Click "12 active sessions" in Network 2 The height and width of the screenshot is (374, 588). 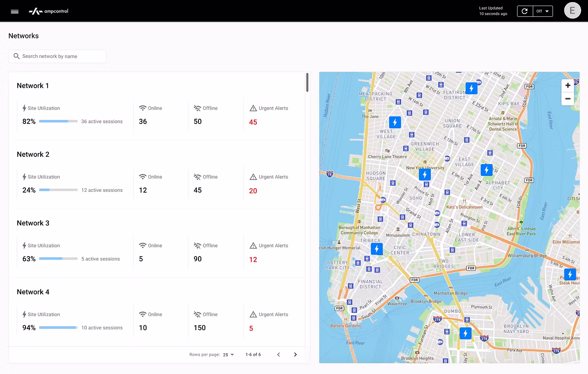pyautogui.click(x=102, y=190)
